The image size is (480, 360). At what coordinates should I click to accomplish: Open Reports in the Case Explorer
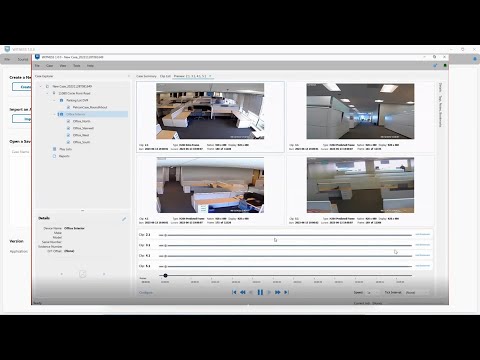64,156
